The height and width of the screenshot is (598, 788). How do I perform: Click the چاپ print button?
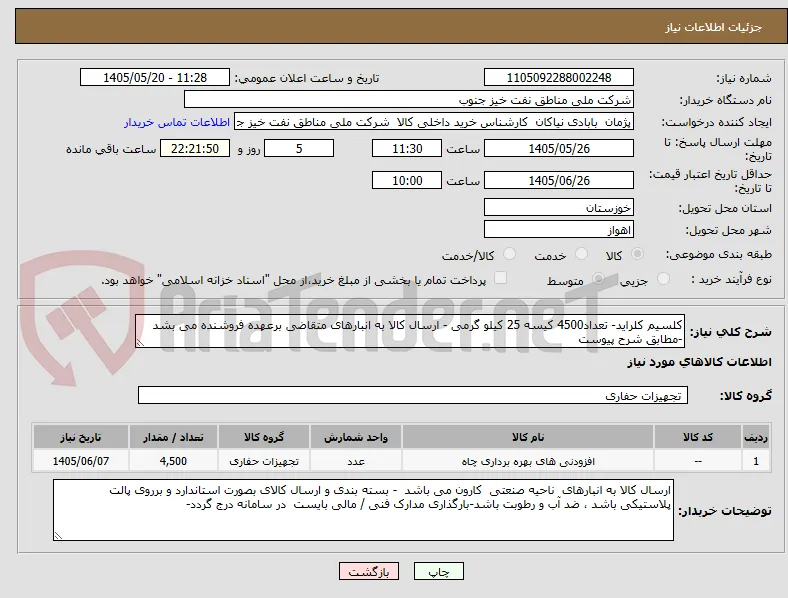(439, 571)
